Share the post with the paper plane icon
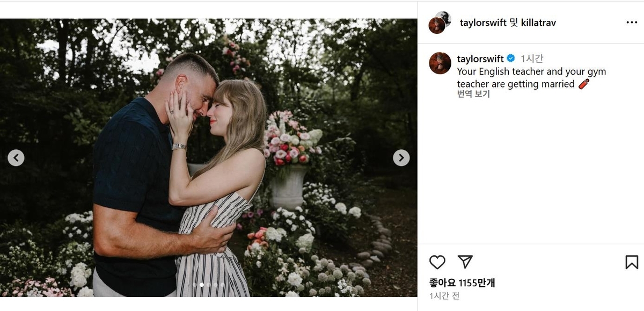The width and height of the screenshot is (644, 311). point(465,262)
